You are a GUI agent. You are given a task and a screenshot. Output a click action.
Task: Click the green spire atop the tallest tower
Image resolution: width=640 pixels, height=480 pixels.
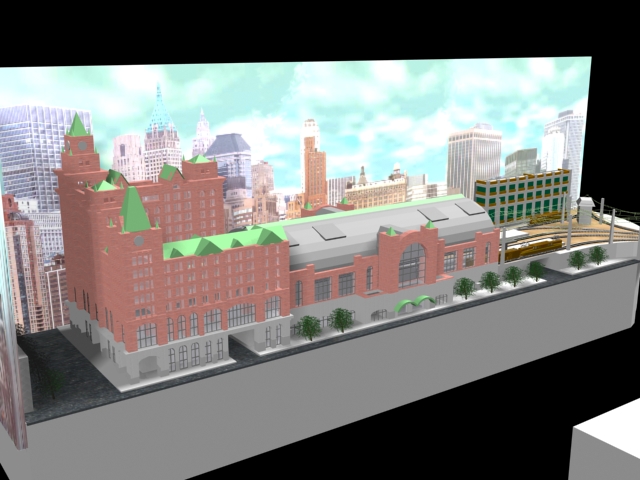pos(77,125)
